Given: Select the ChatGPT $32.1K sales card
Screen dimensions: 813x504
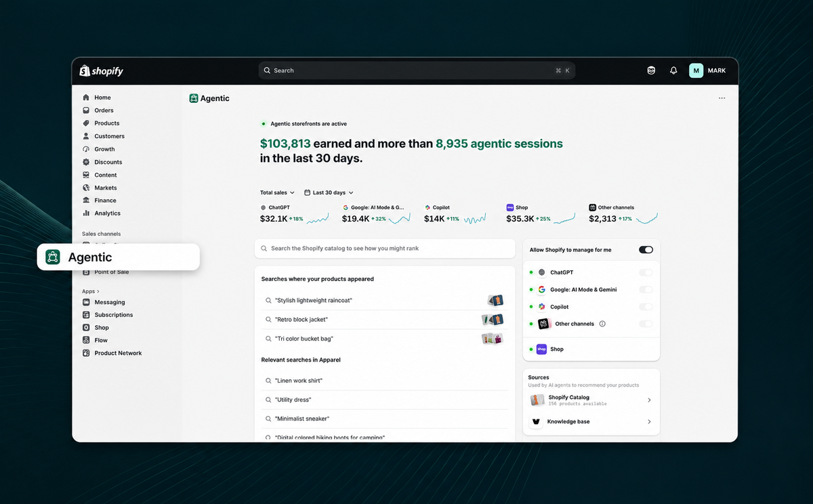Looking at the screenshot, I should pos(295,214).
